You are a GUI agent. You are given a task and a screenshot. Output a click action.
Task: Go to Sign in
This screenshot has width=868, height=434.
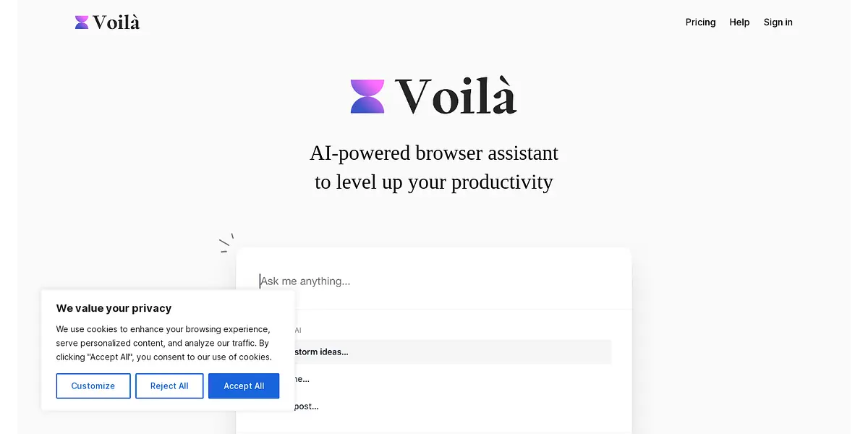click(778, 22)
